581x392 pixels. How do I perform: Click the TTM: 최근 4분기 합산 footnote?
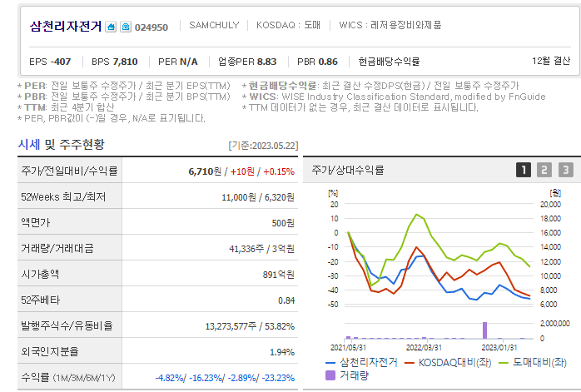[x=66, y=107]
